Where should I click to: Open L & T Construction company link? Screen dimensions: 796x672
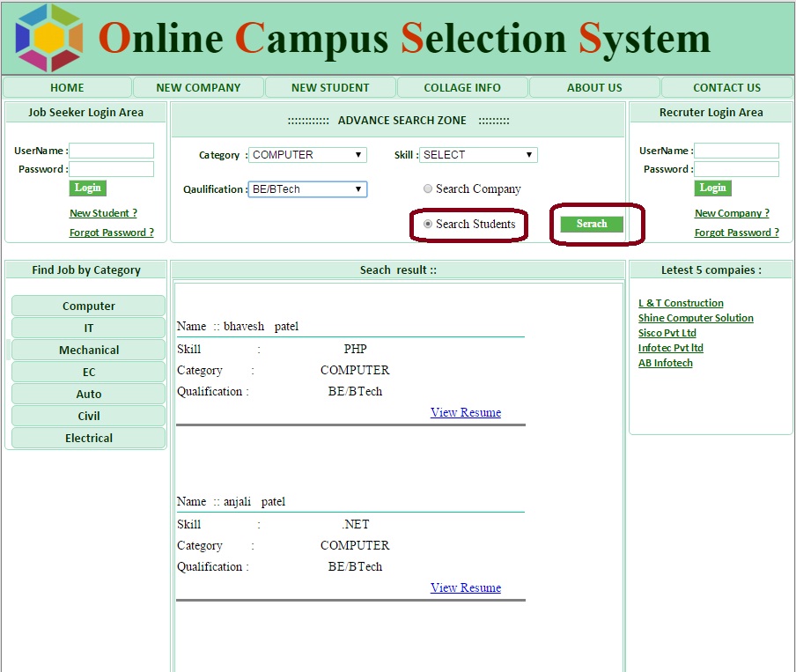pyautogui.click(x=681, y=303)
